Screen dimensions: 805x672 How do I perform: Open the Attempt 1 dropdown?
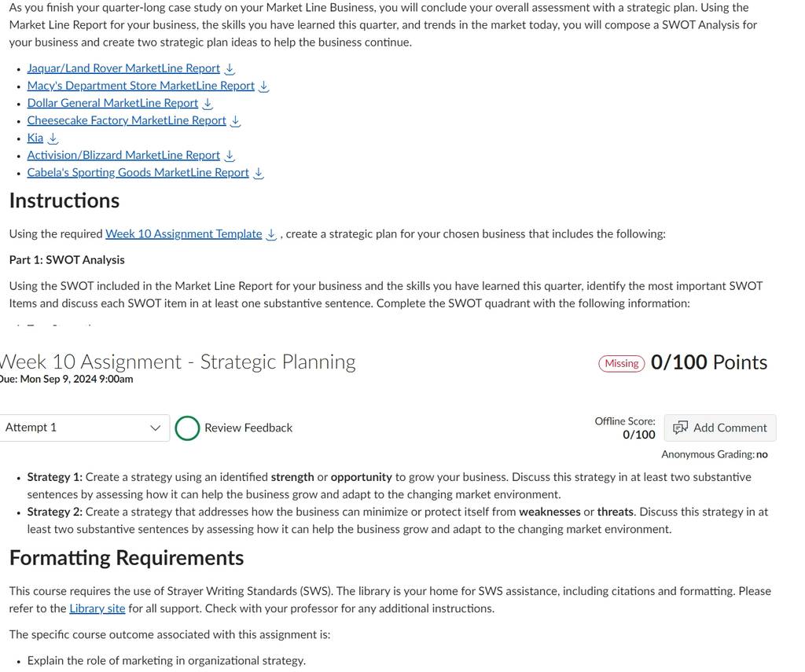tap(83, 428)
